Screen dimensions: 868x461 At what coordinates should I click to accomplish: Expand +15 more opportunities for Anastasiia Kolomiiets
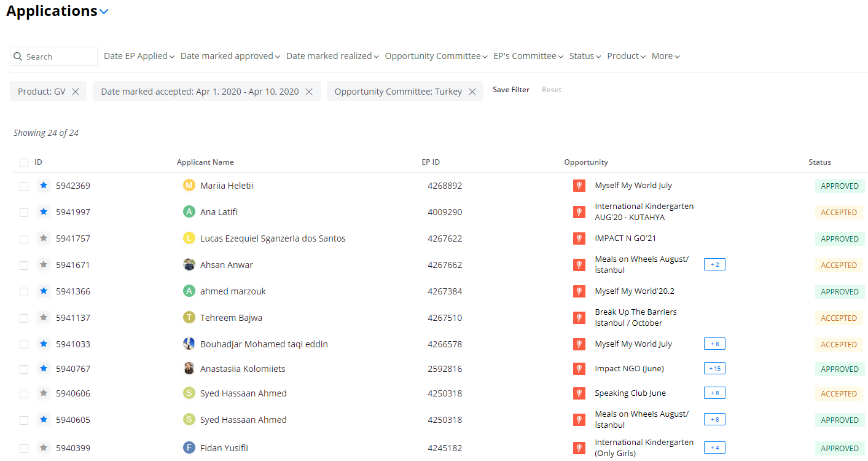pyautogui.click(x=714, y=368)
